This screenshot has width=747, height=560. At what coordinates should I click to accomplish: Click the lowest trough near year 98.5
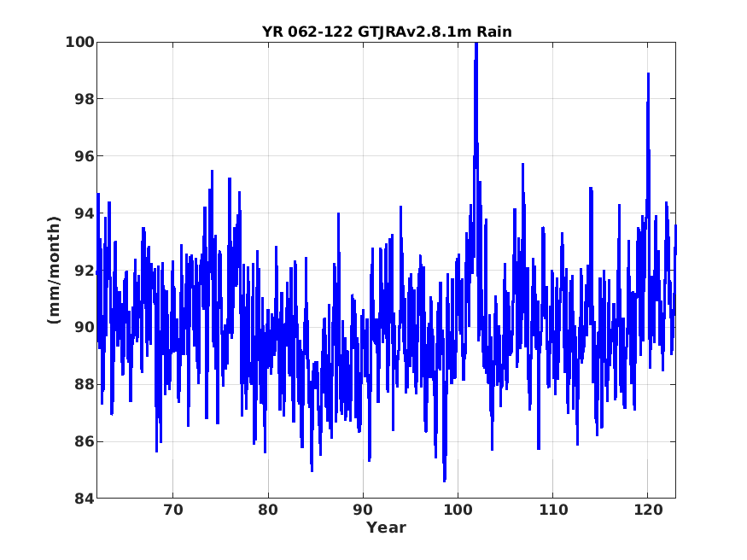(x=445, y=480)
